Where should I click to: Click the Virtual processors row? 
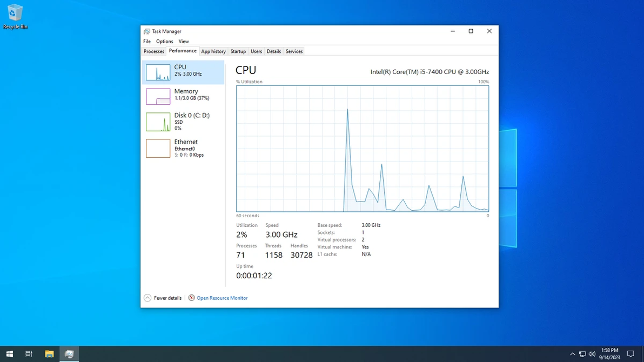[340, 239]
